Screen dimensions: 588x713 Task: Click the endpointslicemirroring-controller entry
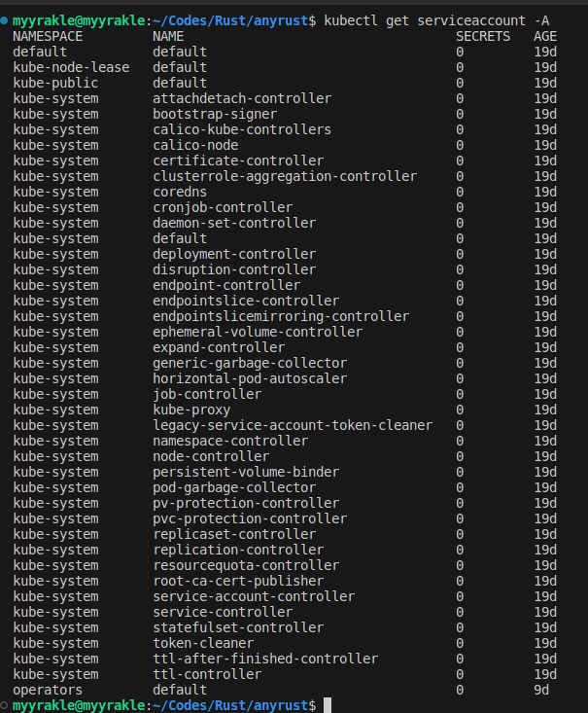coord(281,316)
